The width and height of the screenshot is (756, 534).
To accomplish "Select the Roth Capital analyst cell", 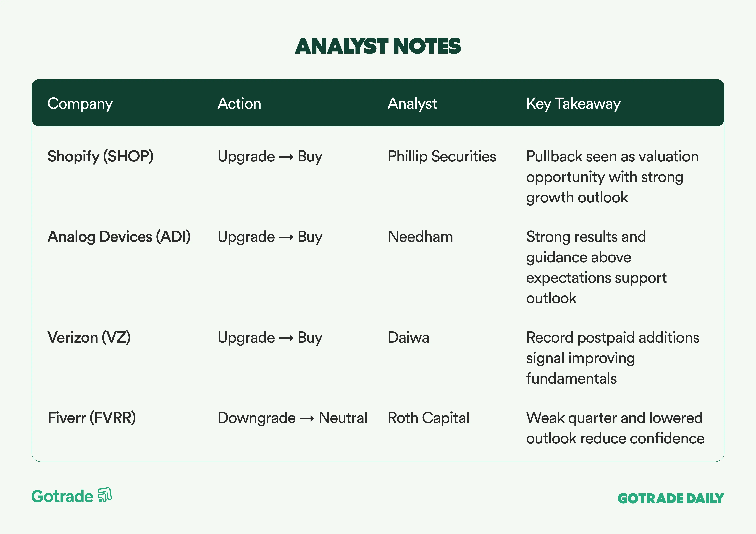I will [x=428, y=418].
